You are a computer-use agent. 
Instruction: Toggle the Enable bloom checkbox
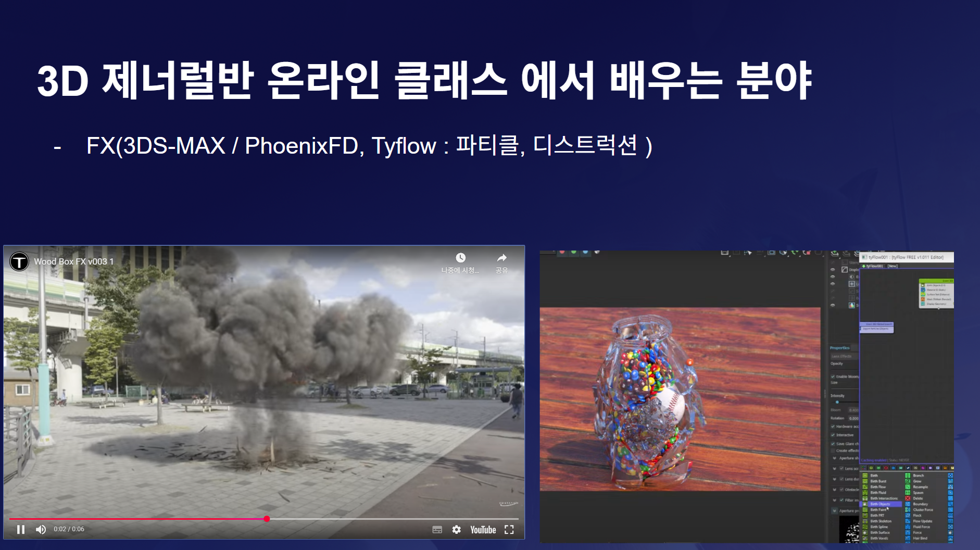point(833,377)
